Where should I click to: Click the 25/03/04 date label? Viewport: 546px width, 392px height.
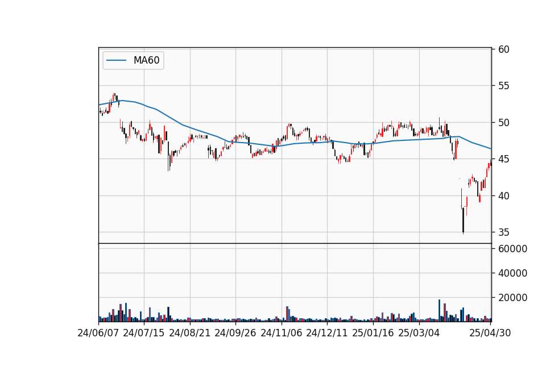[x=419, y=333]
